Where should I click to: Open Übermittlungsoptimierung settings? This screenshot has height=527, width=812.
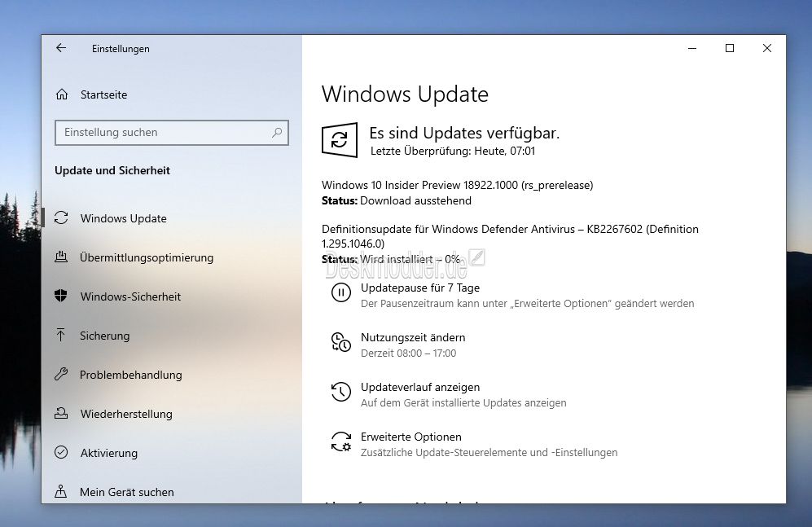pyautogui.click(x=147, y=258)
